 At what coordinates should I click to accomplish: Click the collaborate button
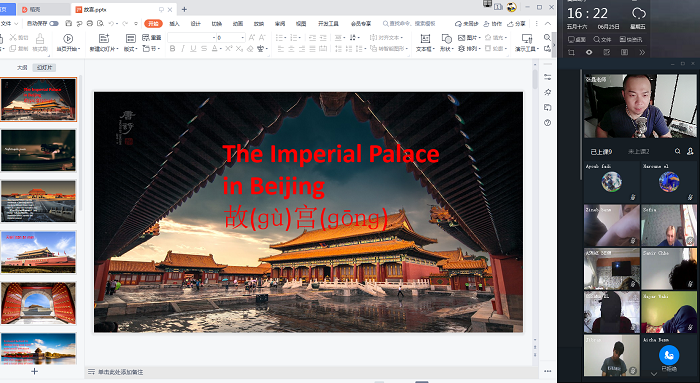(493, 23)
